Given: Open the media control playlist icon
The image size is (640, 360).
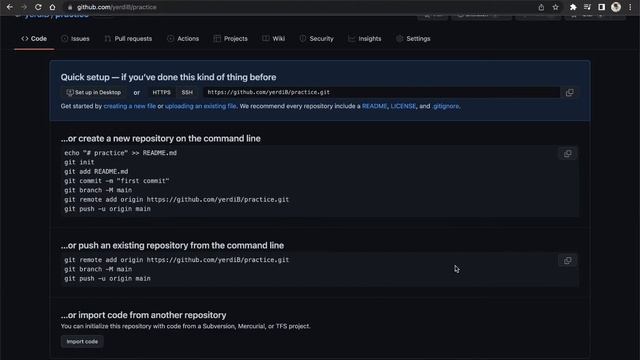Looking at the screenshot, I should 587,7.
